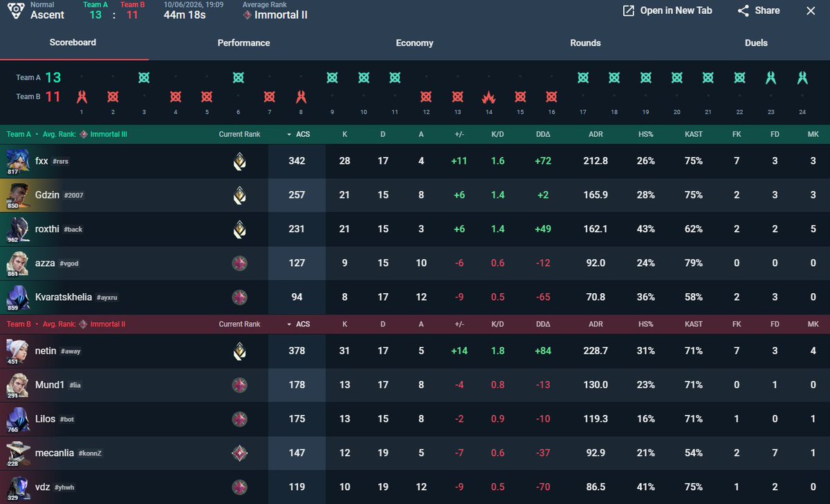Open the Duels tab

coord(756,43)
